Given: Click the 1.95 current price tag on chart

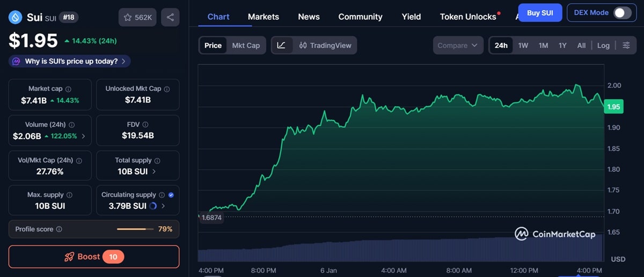Looking at the screenshot, I should (x=613, y=107).
